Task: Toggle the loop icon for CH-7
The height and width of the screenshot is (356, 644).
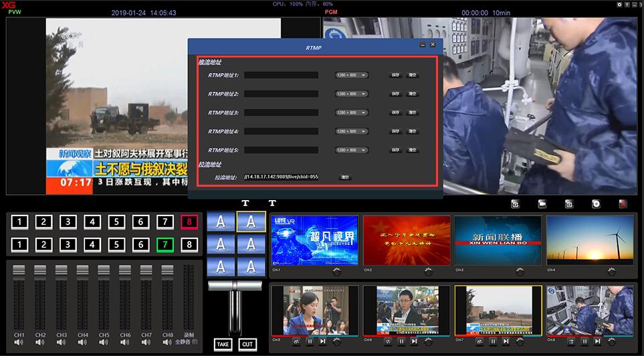Action: click(x=479, y=341)
